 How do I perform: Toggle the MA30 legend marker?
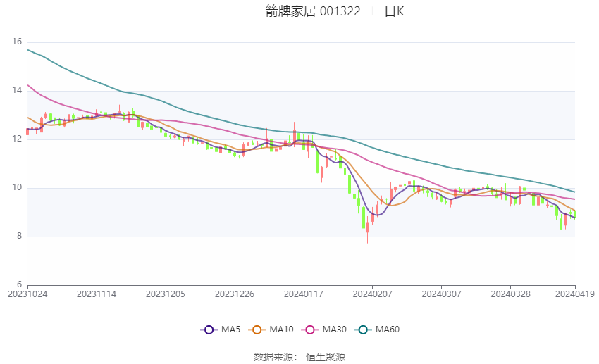(308, 330)
